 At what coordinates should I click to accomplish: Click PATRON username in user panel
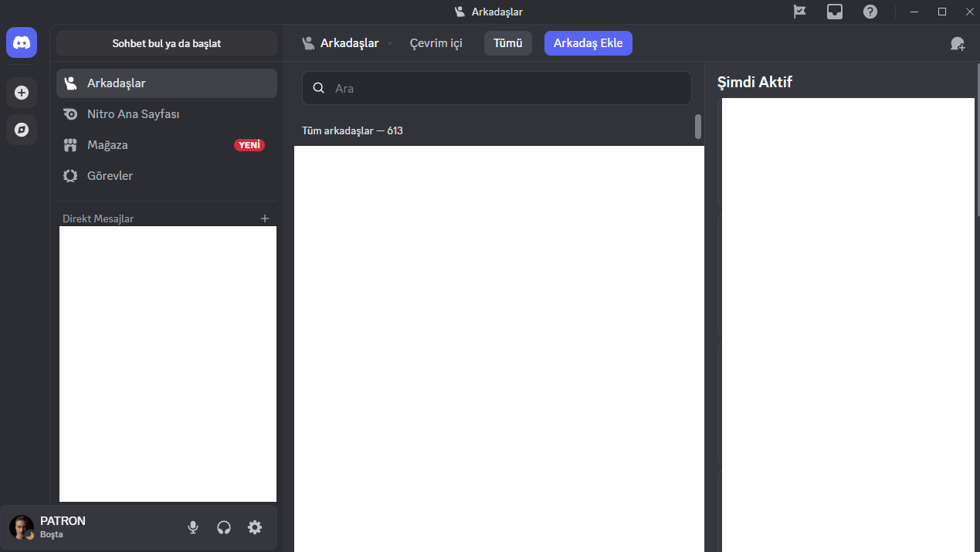63,521
